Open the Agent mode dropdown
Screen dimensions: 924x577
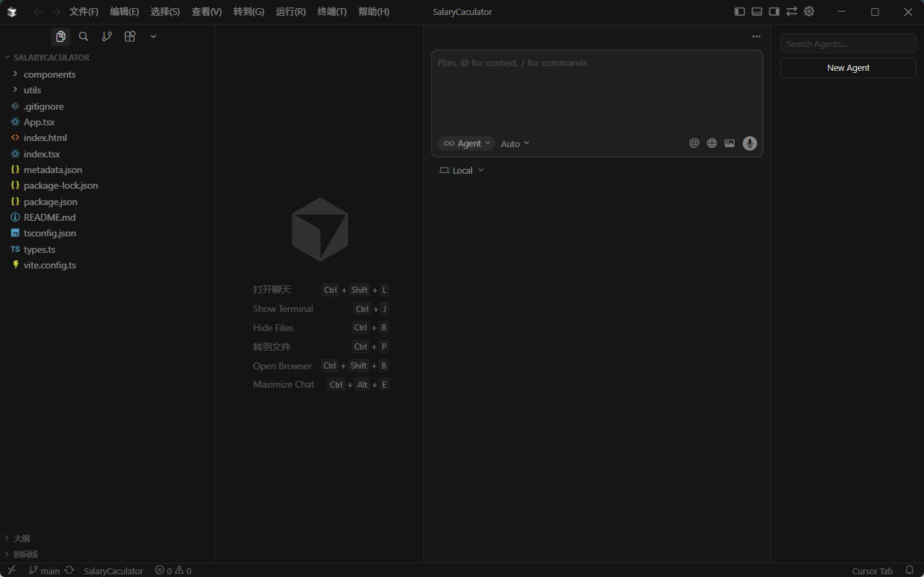(467, 144)
